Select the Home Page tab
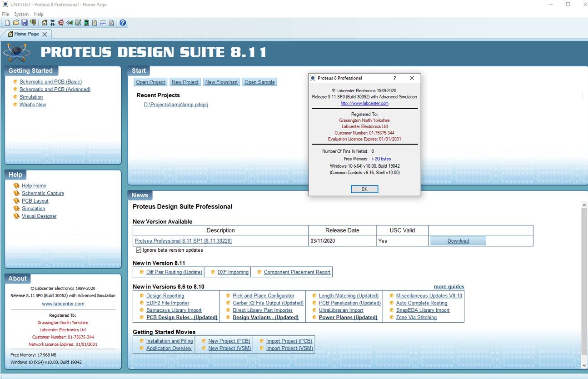This screenshot has width=588, height=379. pos(26,34)
